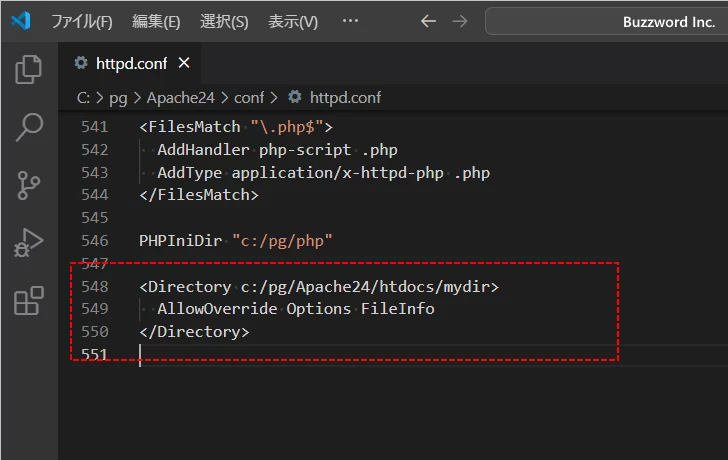Open the Explorer view in activity bar
Screen dimensions: 728x460
pos(29,69)
